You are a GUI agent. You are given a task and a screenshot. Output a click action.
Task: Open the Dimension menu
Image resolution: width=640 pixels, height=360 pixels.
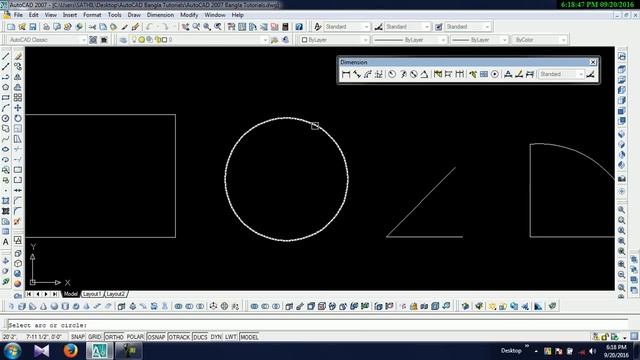pyautogui.click(x=160, y=15)
